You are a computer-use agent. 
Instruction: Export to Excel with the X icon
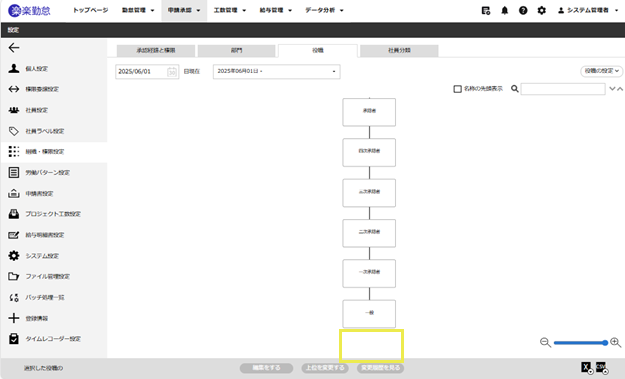pyautogui.click(x=587, y=368)
